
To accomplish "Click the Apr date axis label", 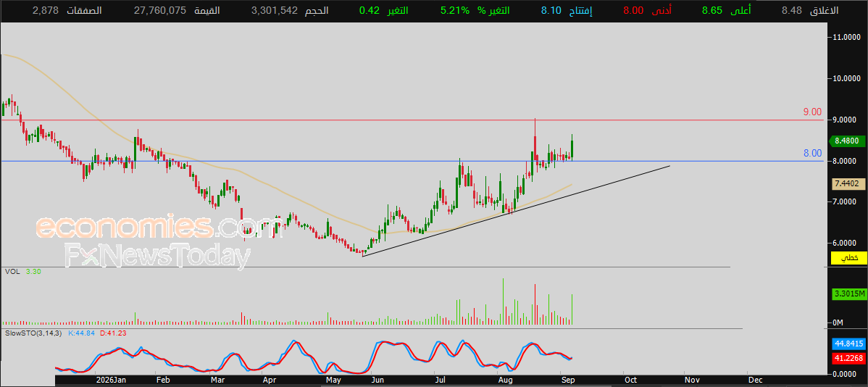I will click(x=270, y=380).
